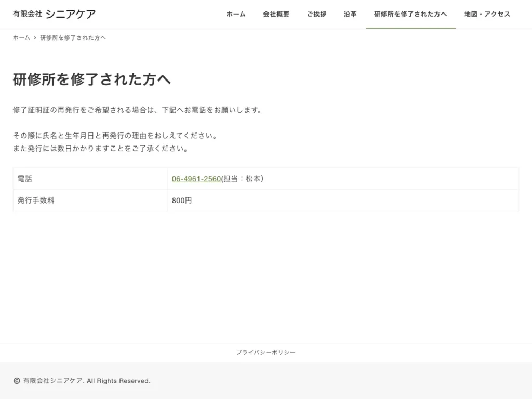The image size is (532, 399).
Task: Open the 地図・アクセス menu item
Action: point(487,14)
